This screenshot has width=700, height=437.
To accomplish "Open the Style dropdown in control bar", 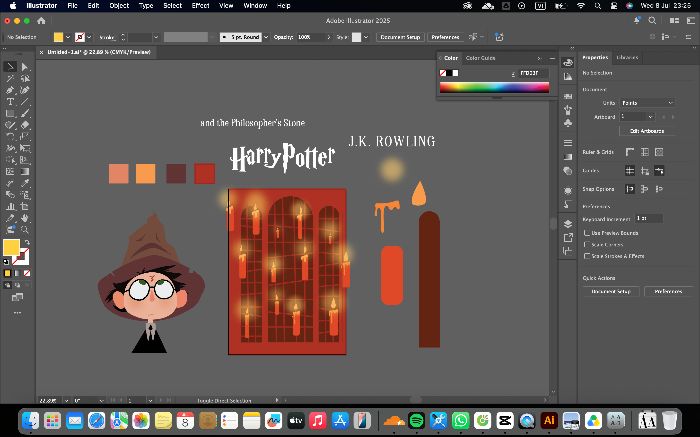I will (366, 37).
